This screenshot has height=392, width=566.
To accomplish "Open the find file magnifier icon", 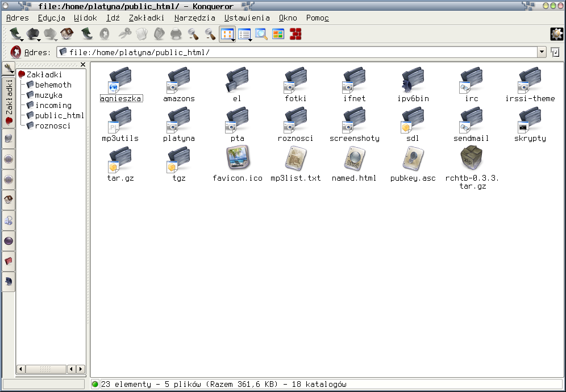I will click(261, 34).
